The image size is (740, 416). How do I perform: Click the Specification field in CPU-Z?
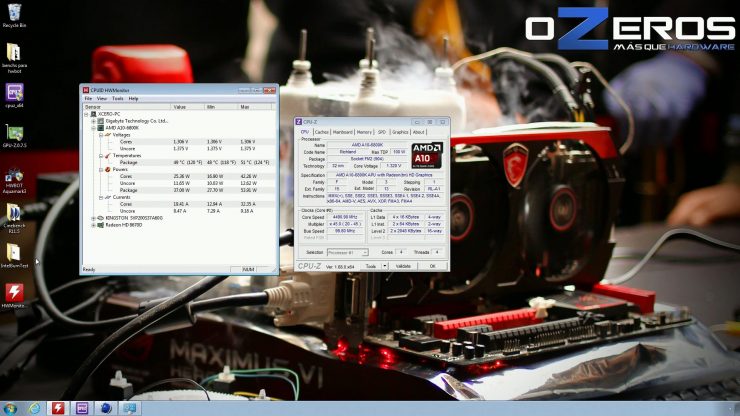(384, 175)
